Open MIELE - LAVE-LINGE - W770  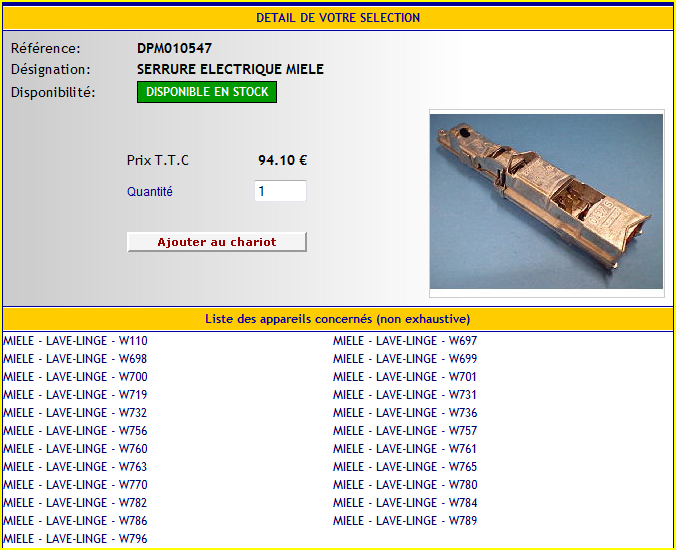tap(75, 484)
